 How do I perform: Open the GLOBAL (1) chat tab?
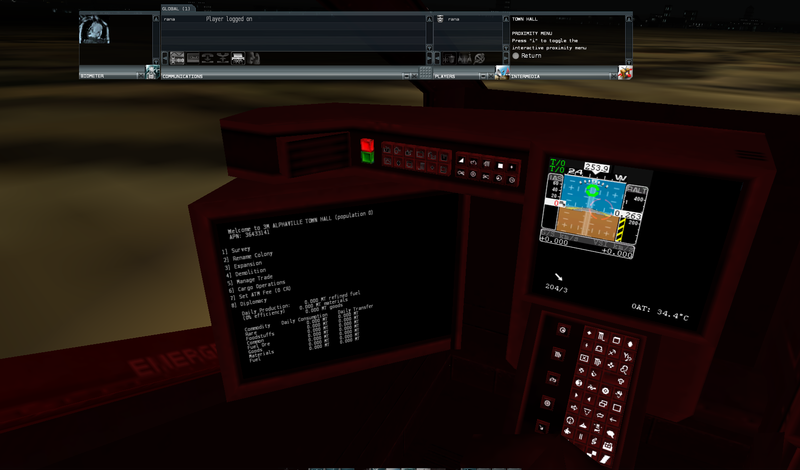tap(176, 9)
